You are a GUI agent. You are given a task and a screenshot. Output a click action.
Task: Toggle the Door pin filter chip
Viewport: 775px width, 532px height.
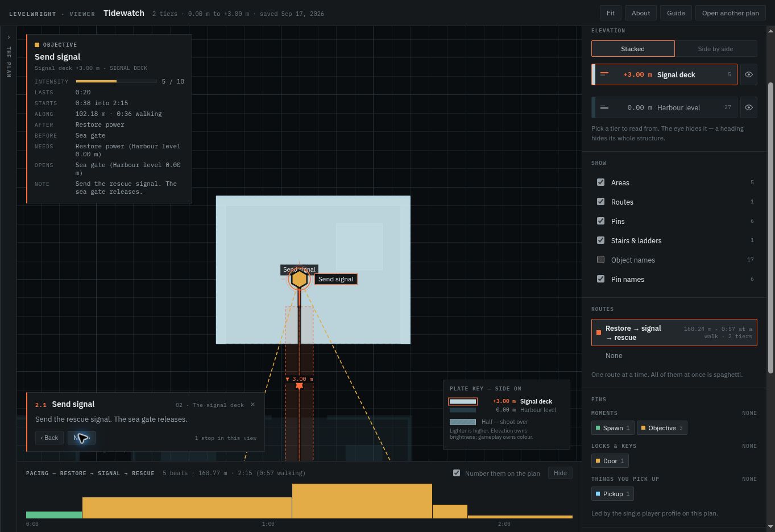click(610, 461)
